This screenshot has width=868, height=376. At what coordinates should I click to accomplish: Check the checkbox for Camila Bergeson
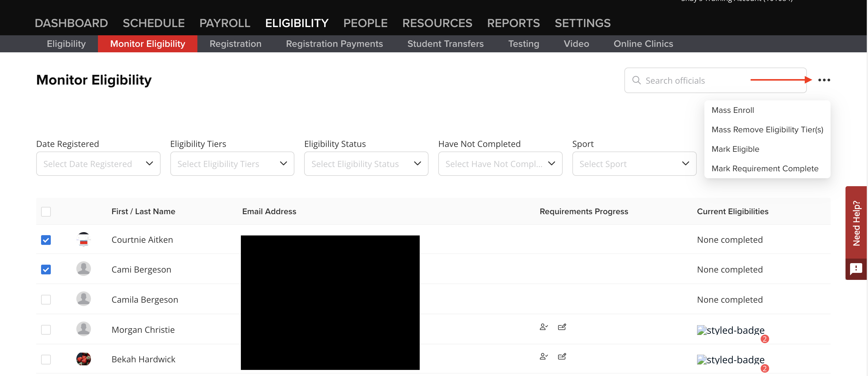(46, 299)
